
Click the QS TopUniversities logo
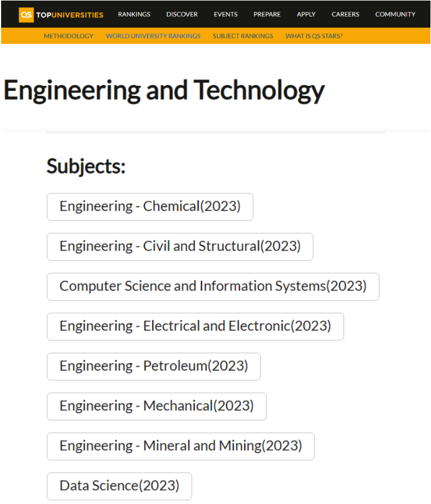click(x=61, y=15)
